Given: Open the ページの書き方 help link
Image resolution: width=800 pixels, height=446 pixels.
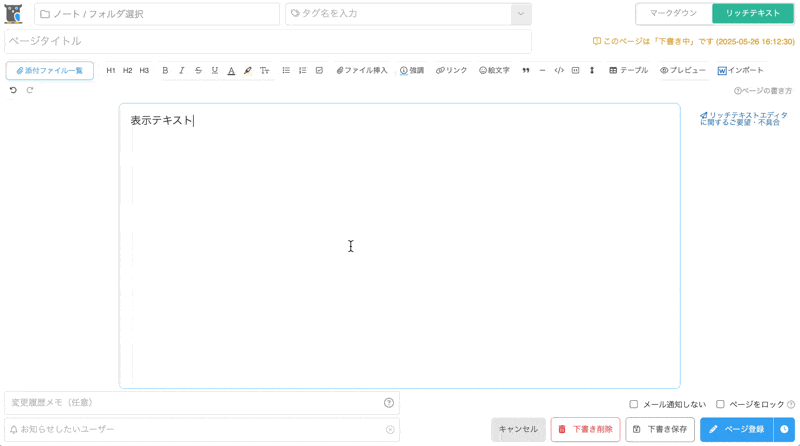Looking at the screenshot, I should tap(763, 91).
